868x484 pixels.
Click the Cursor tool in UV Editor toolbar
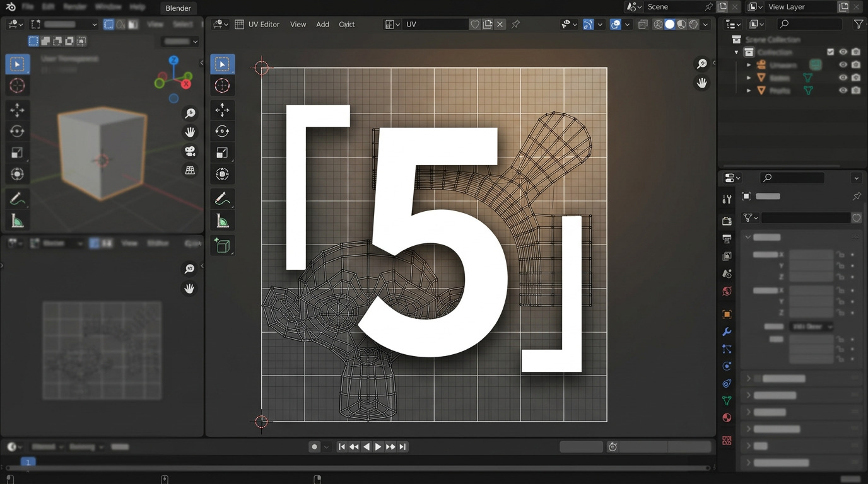point(222,86)
